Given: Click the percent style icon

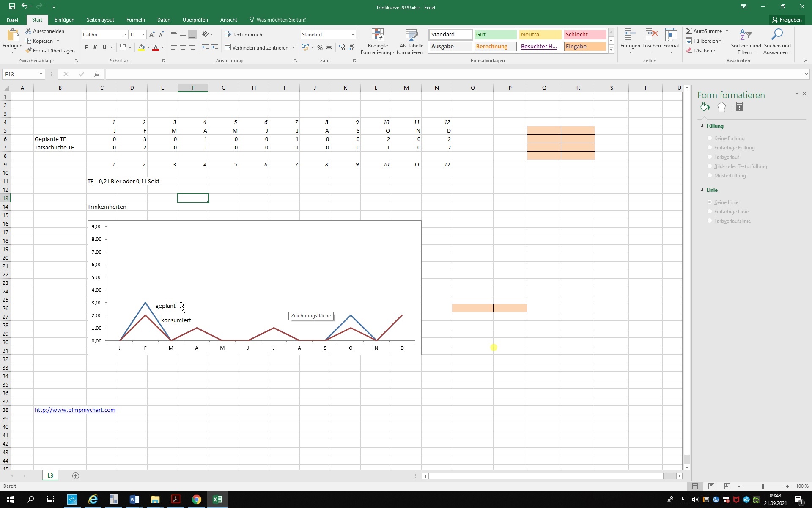Looking at the screenshot, I should 320,47.
